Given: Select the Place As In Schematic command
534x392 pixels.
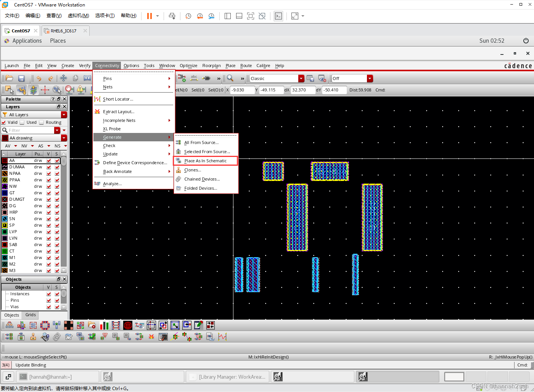Looking at the screenshot, I should pos(205,161).
